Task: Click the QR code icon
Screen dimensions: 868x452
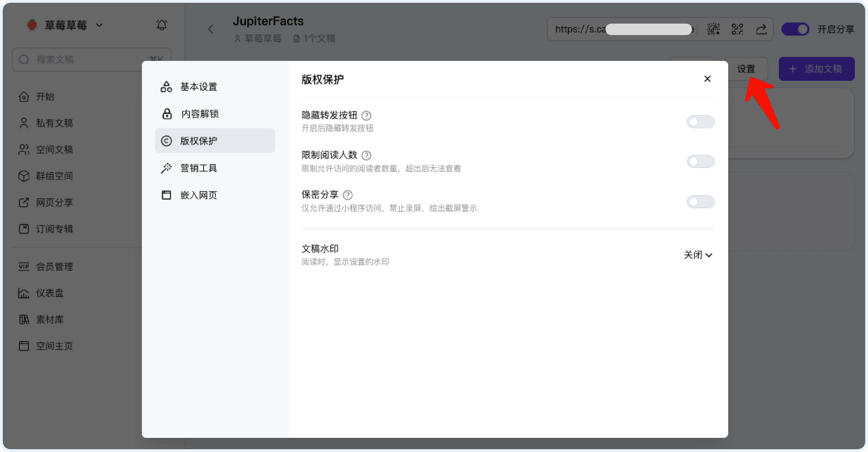Action: [x=737, y=29]
